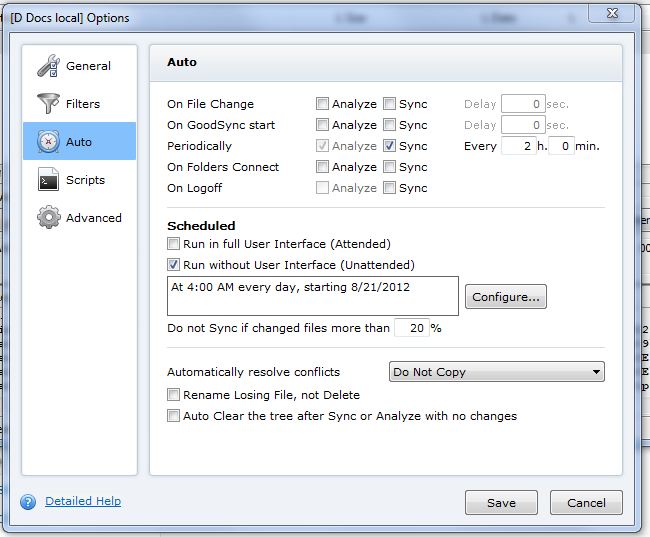The width and height of the screenshot is (650, 537).
Task: Click the 'On GoodSync start' label
Action: point(221,125)
